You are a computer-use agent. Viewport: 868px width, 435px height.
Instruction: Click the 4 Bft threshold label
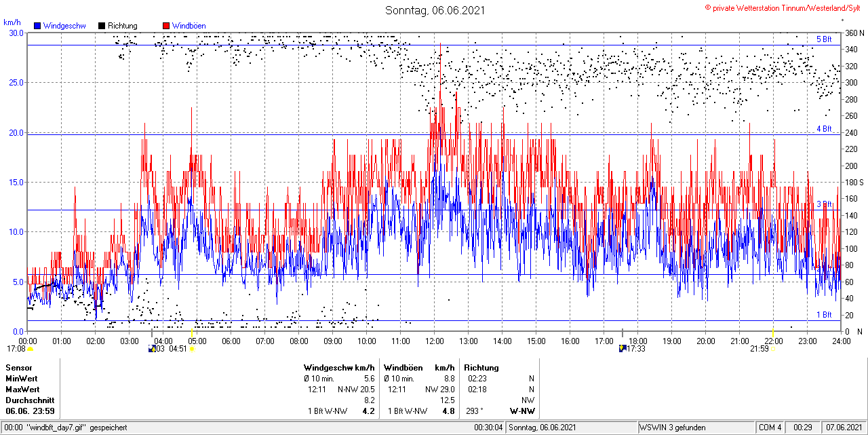click(824, 128)
